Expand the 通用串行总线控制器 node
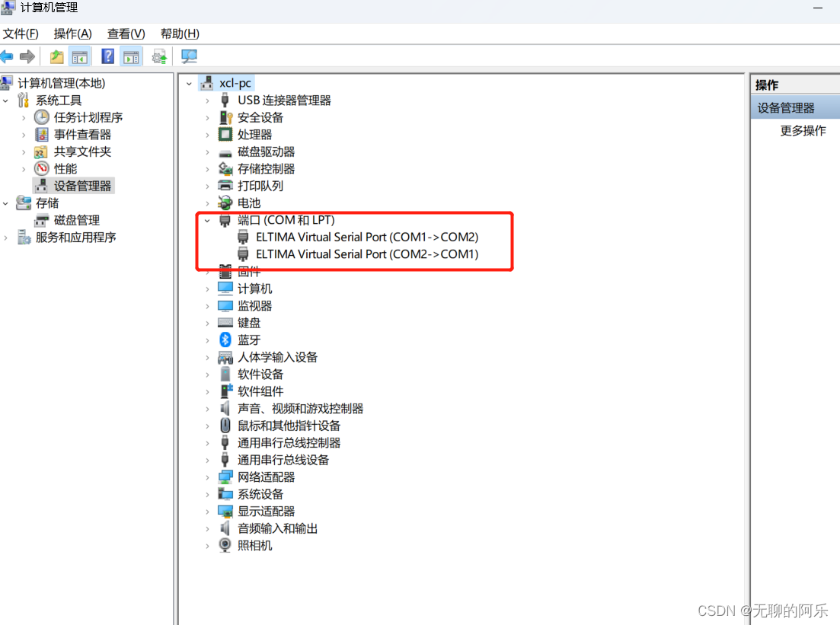Viewport: 840px width, 625px height. point(207,443)
